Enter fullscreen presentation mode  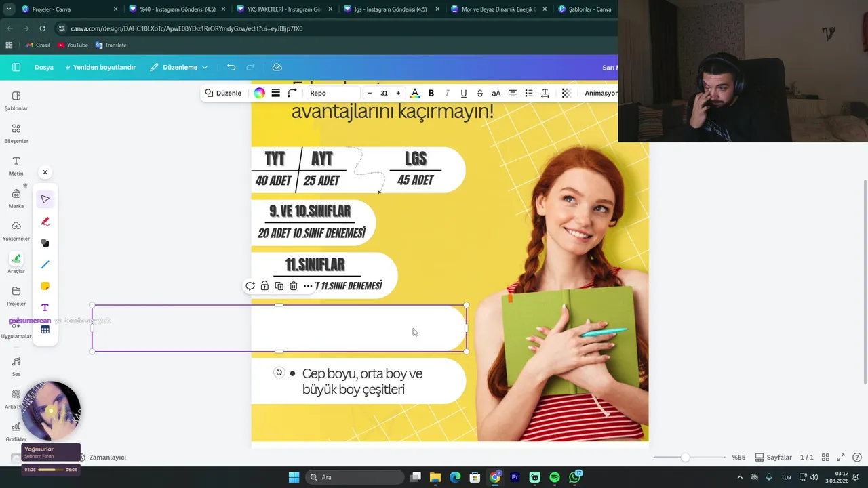(841, 457)
